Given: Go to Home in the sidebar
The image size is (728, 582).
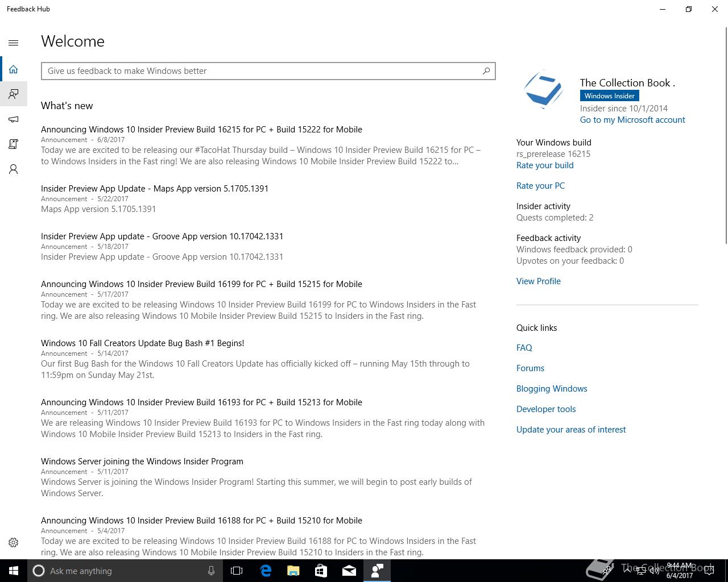Looking at the screenshot, I should coord(14,69).
